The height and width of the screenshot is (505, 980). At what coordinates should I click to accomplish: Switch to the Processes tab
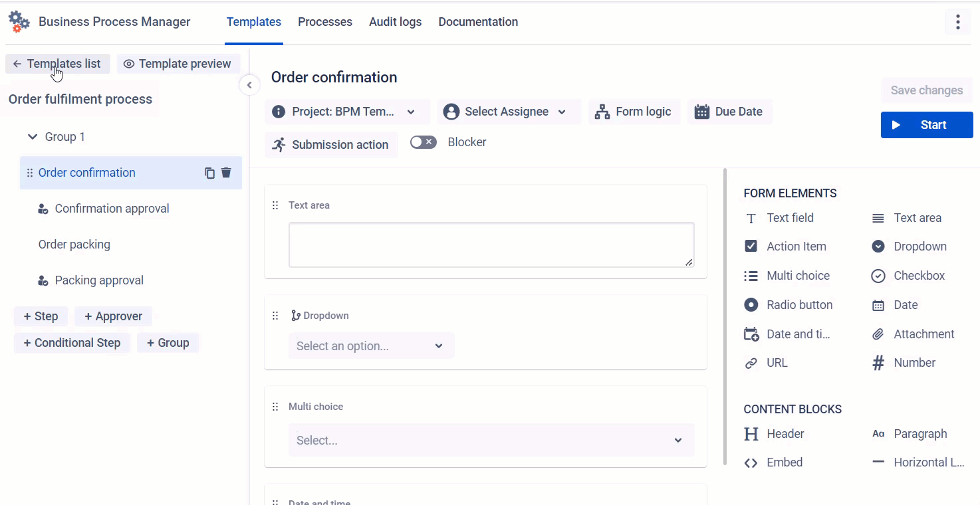click(x=325, y=22)
